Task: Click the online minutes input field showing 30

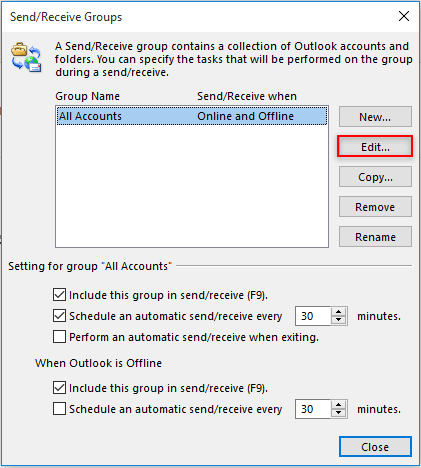Action: pyautogui.click(x=313, y=316)
